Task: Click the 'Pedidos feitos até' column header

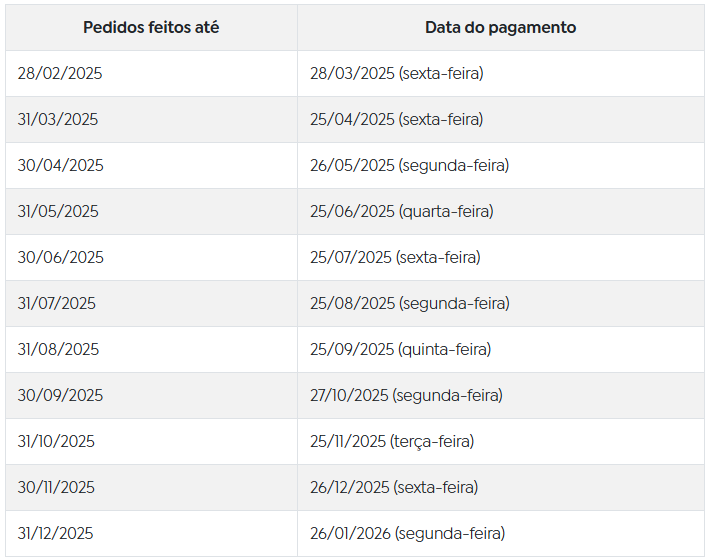Action: click(x=151, y=28)
